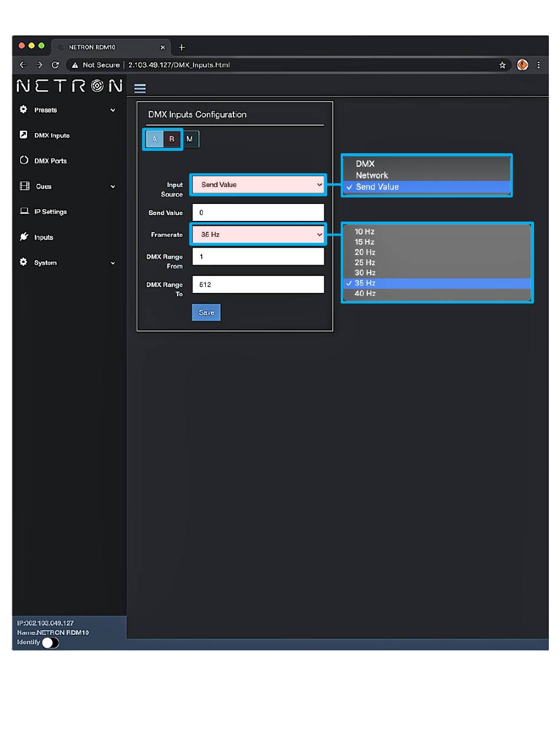Viewport: 560px width, 752px height.
Task: Click the NETRON logo
Action: pos(70,86)
